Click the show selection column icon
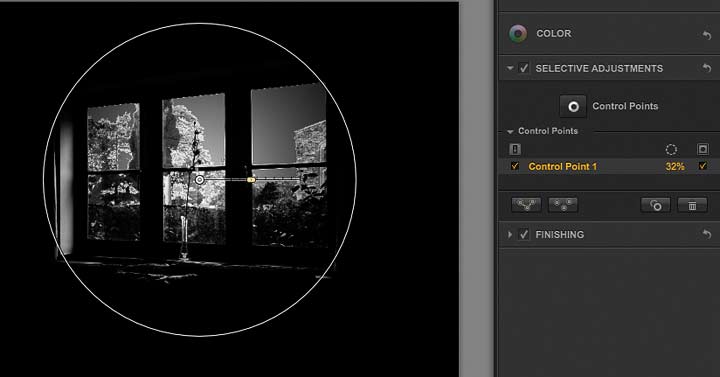This screenshot has width=720, height=377. (x=703, y=149)
